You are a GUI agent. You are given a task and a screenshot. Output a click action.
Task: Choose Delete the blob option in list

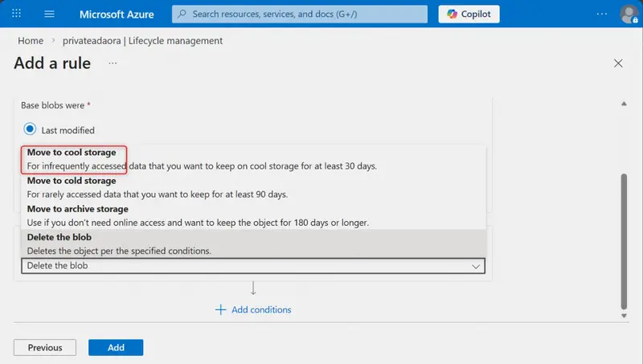pos(253,244)
